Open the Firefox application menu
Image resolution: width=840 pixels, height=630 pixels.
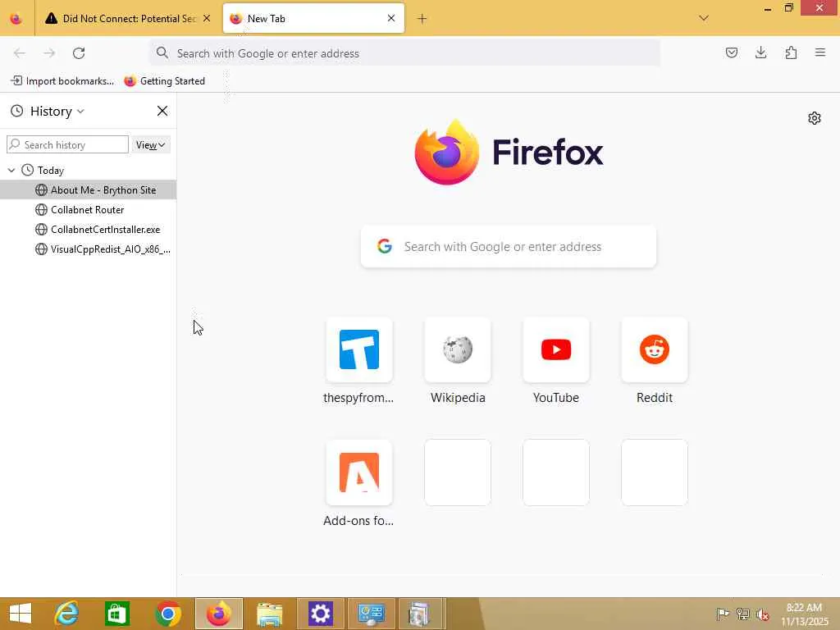820,52
